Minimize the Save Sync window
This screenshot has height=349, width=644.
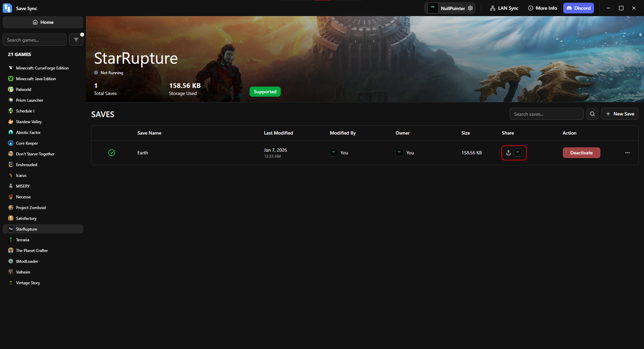(608, 8)
